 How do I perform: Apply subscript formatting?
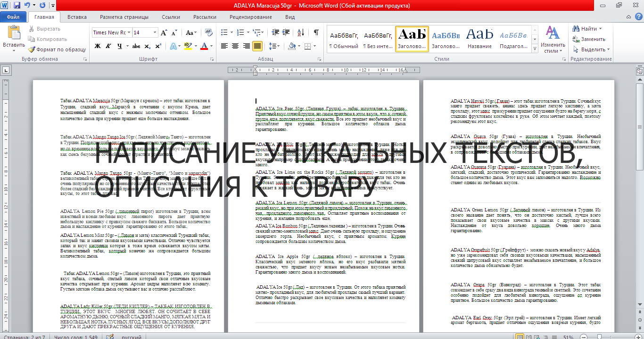(147, 46)
